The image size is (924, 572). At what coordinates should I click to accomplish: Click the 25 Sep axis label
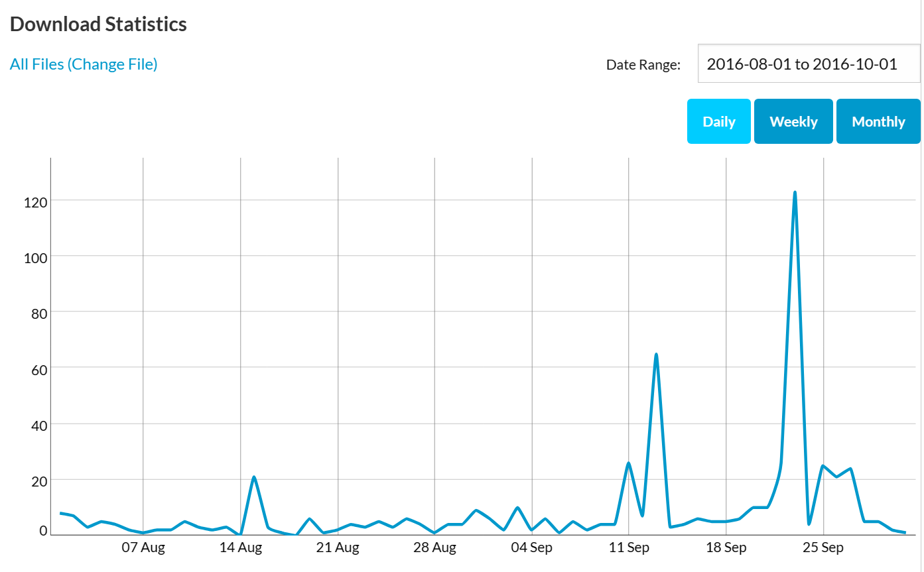point(823,548)
